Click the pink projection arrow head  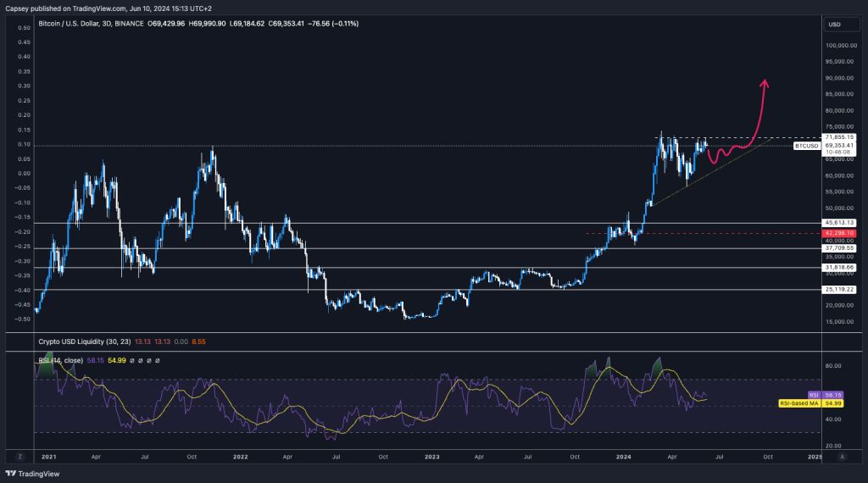click(764, 83)
